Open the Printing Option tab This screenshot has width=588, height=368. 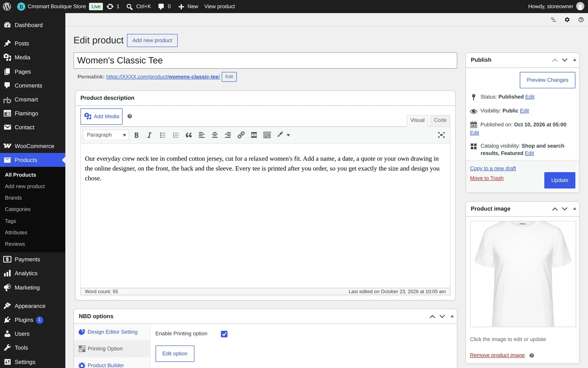point(112,349)
